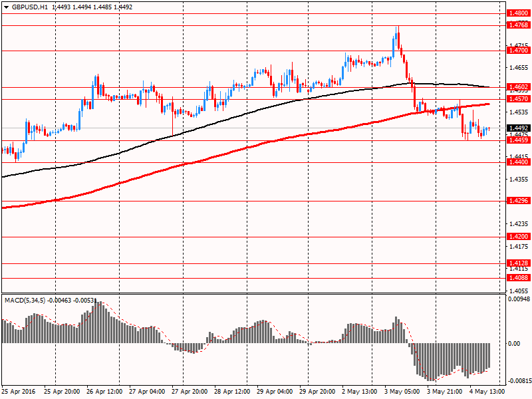
Task: Select the 1.4459 price level label
Action: coord(518,140)
